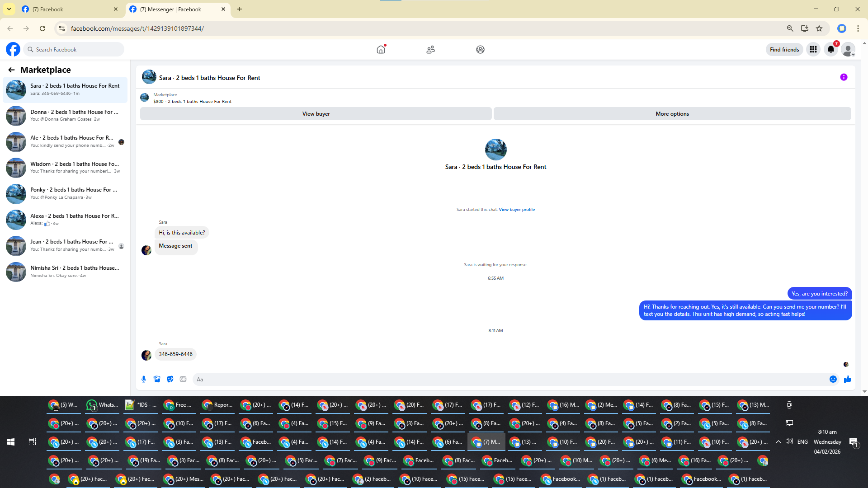Choose the sticker icon in composer
This screenshot has width=868, height=488.
click(170, 379)
